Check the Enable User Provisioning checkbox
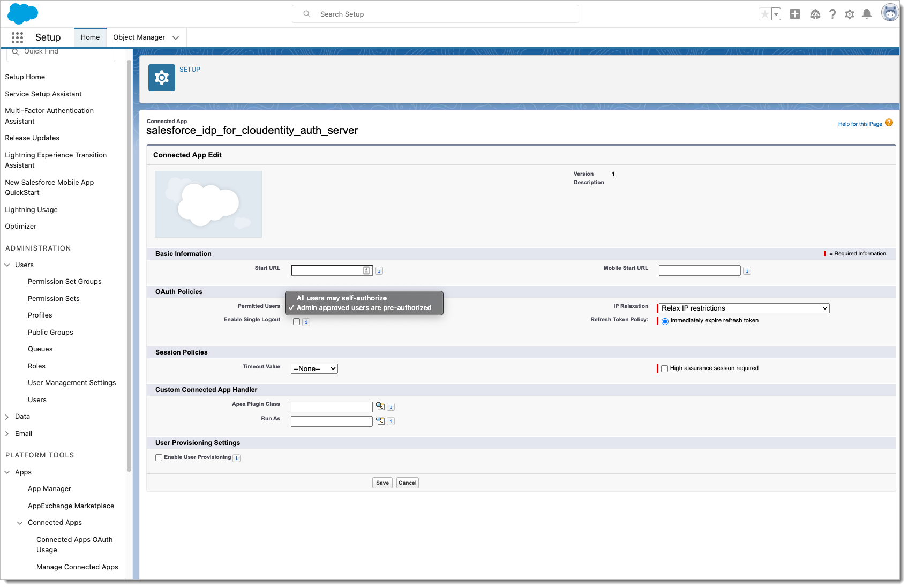Image resolution: width=908 pixels, height=588 pixels. [159, 457]
